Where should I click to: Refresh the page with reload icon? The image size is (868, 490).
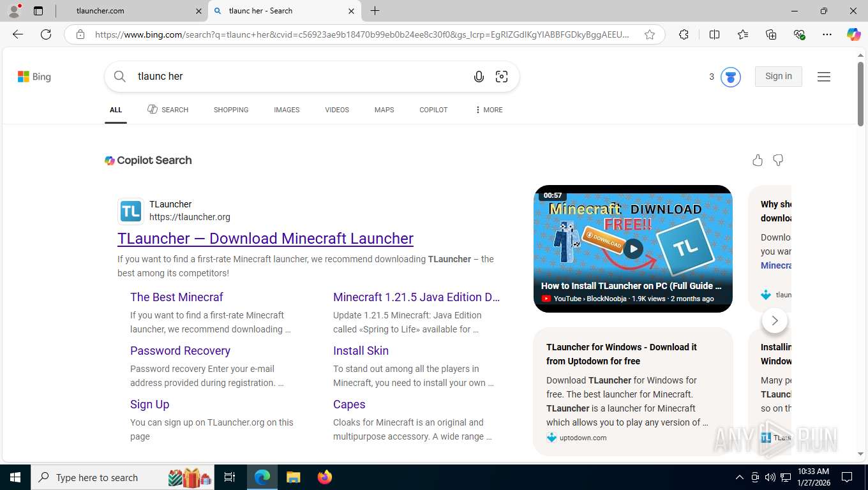point(46,34)
